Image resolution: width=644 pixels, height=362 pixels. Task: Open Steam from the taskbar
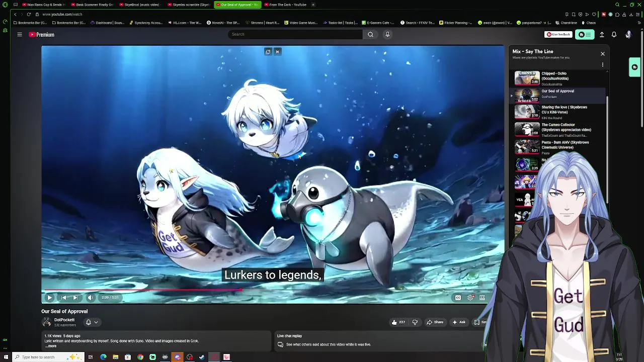pyautogui.click(x=202, y=357)
